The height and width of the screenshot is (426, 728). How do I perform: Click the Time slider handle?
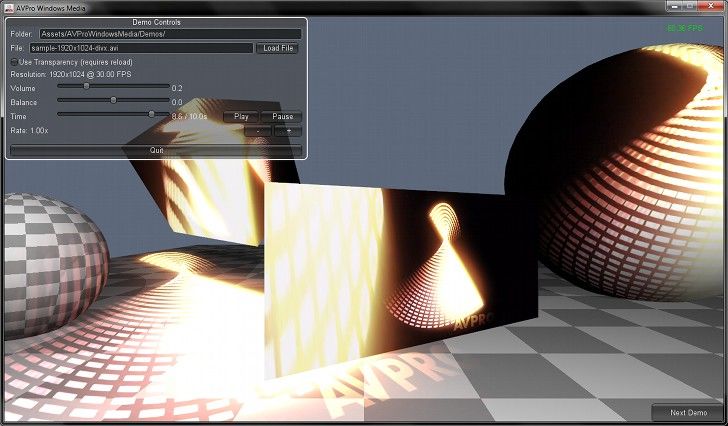pyautogui.click(x=151, y=114)
